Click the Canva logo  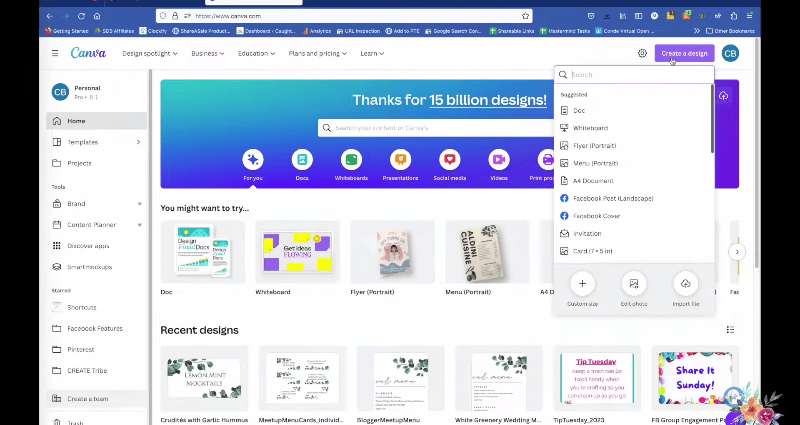(x=88, y=53)
